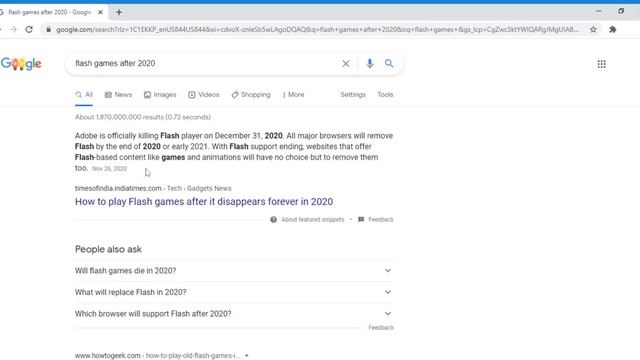The width and height of the screenshot is (640, 360).
Task: Click the Nov 26, 2020 snippet date
Action: (x=109, y=169)
